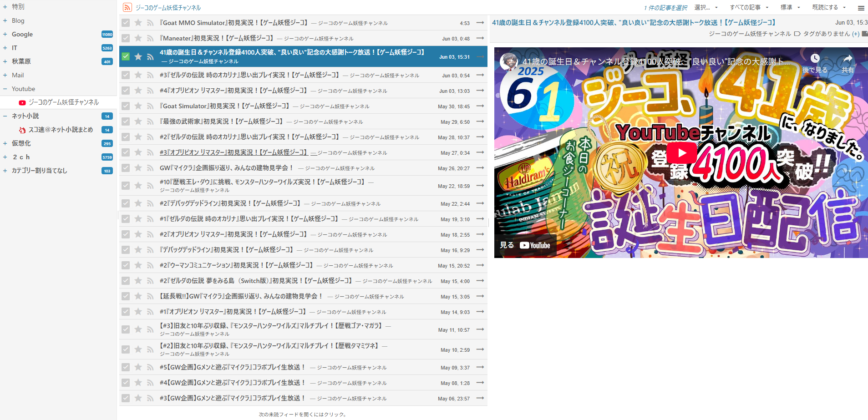Select the 秋葉原 category
Image resolution: width=868 pixels, height=420 pixels.
21,61
